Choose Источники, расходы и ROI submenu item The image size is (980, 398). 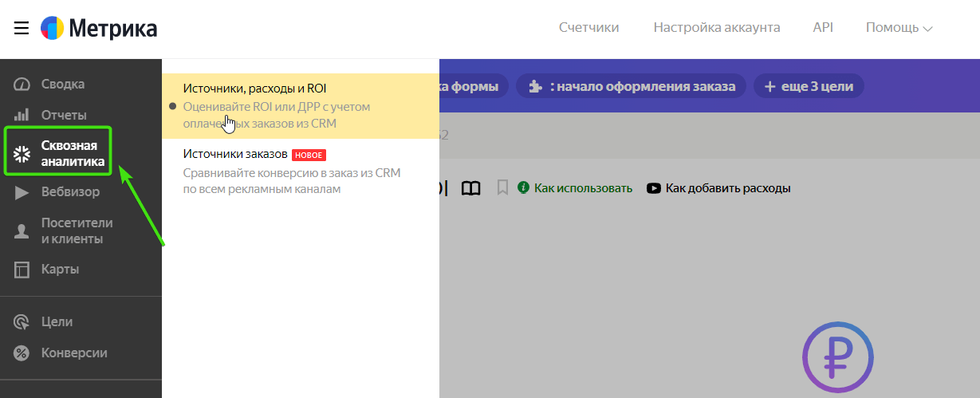[x=301, y=105]
